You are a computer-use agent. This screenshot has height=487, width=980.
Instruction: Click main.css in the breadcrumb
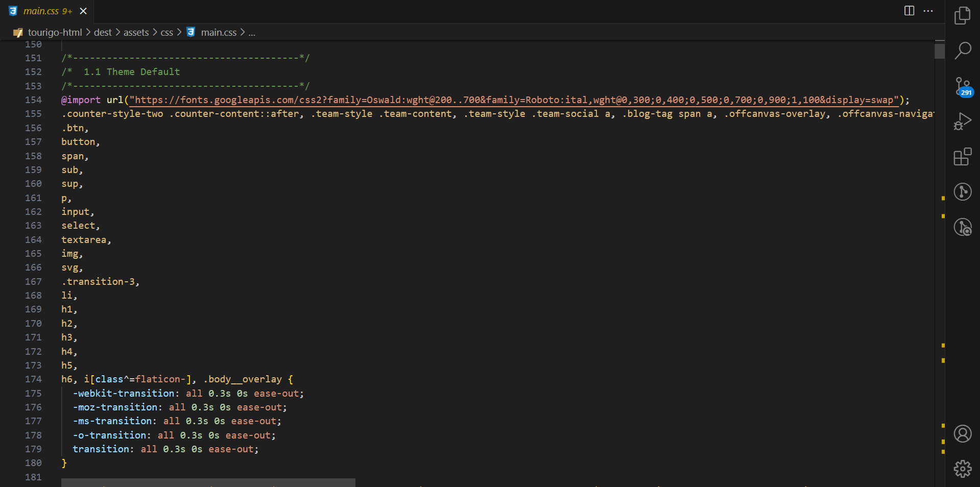pos(219,32)
